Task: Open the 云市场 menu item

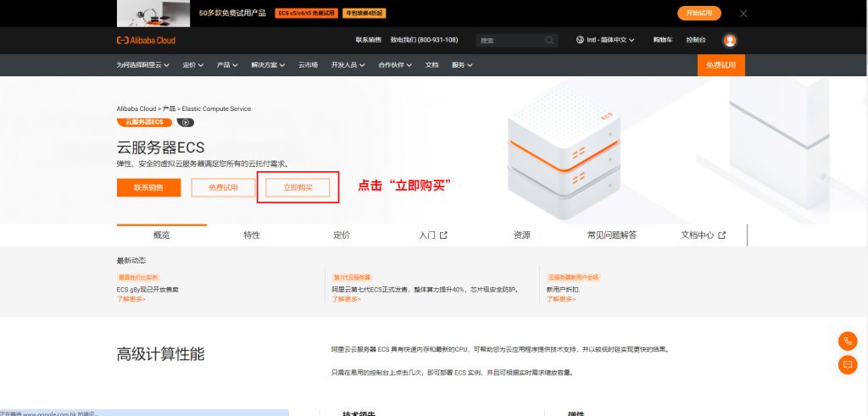Action: point(308,65)
